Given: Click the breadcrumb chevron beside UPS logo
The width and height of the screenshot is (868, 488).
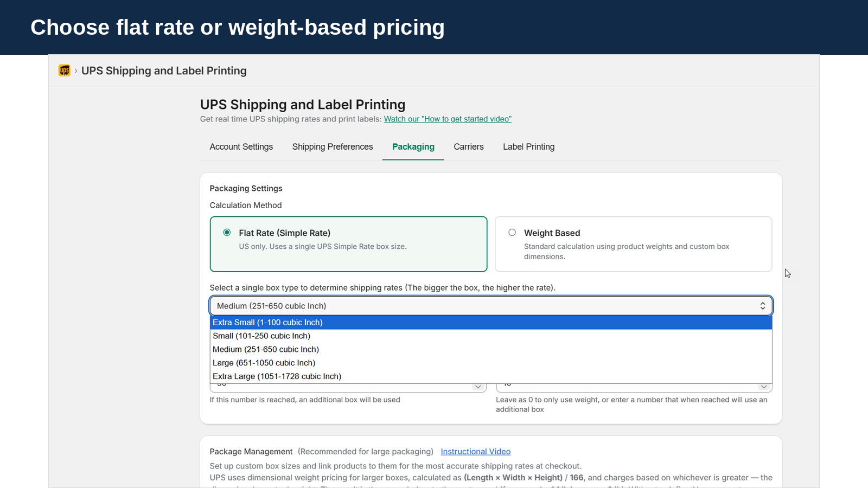Looking at the screenshot, I should point(76,71).
